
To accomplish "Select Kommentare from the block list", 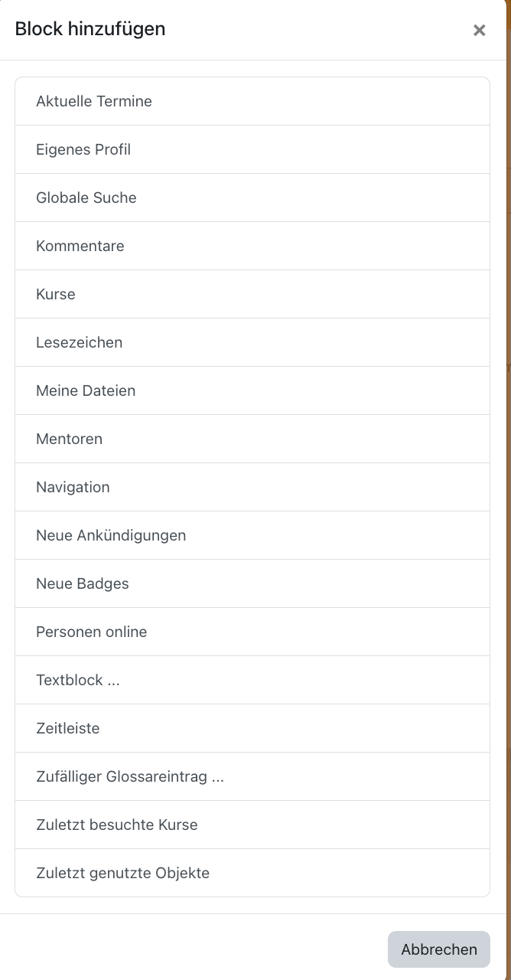I will pyautogui.click(x=252, y=246).
